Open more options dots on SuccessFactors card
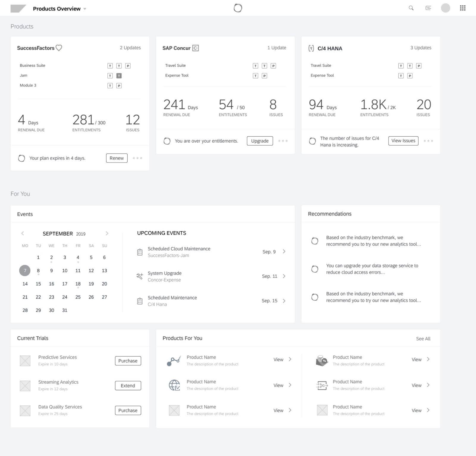The height and width of the screenshot is (456, 476). coord(137,158)
